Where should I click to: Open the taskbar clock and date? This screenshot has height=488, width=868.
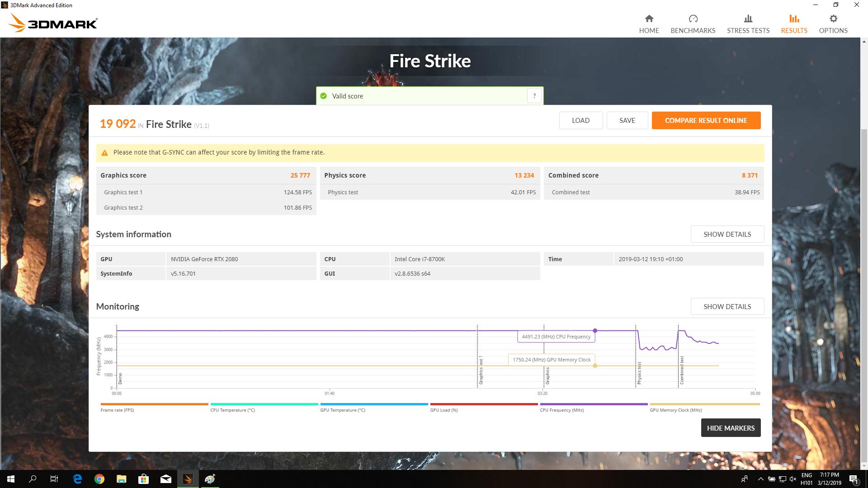coord(829,479)
